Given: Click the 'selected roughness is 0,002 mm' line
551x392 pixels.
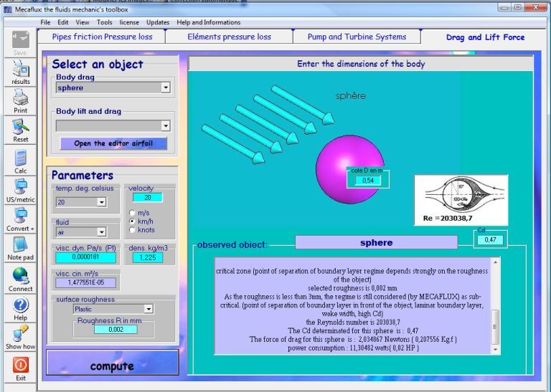Looking at the screenshot, I should click(352, 288).
